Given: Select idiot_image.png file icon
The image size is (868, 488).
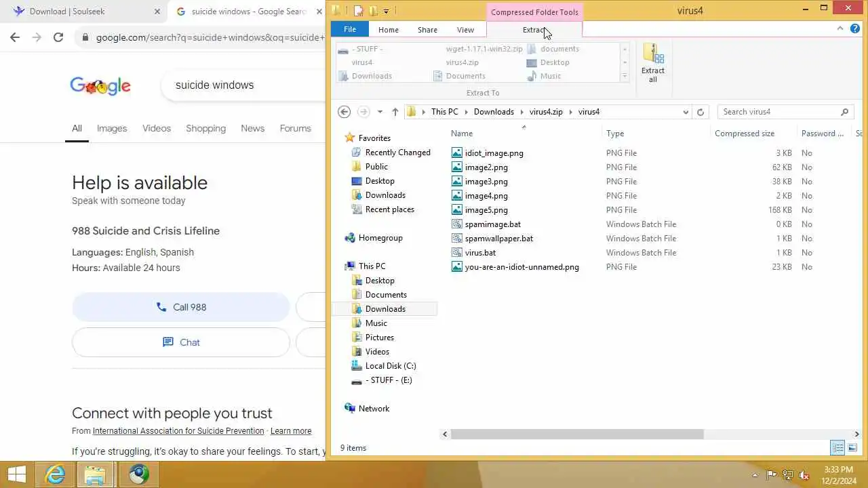Looking at the screenshot, I should coord(457,153).
